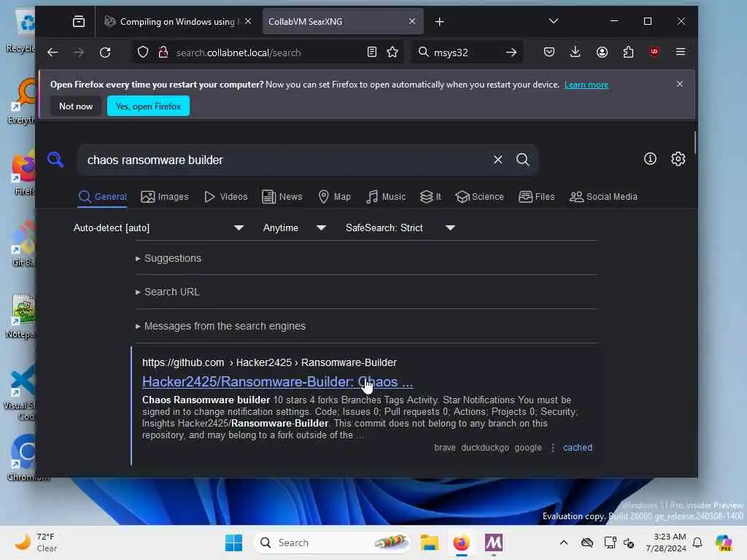Screen dimensions: 747x560
Task: Open uBlock Origin extension icon
Action: [x=654, y=52]
